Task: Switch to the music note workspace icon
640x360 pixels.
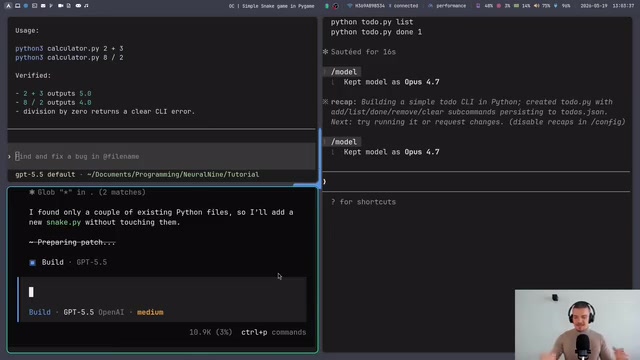Action: [x=86, y=6]
